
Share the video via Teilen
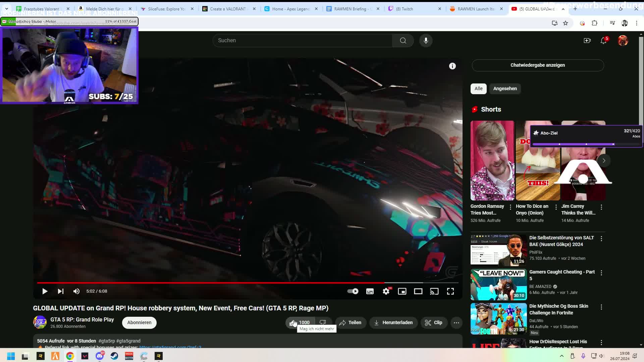[x=351, y=322]
